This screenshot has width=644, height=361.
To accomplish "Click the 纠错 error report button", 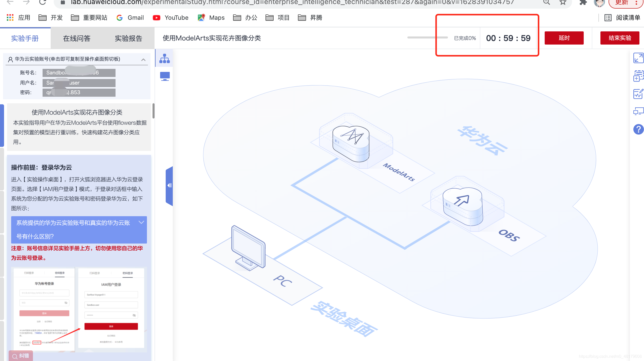I will 21,356.
